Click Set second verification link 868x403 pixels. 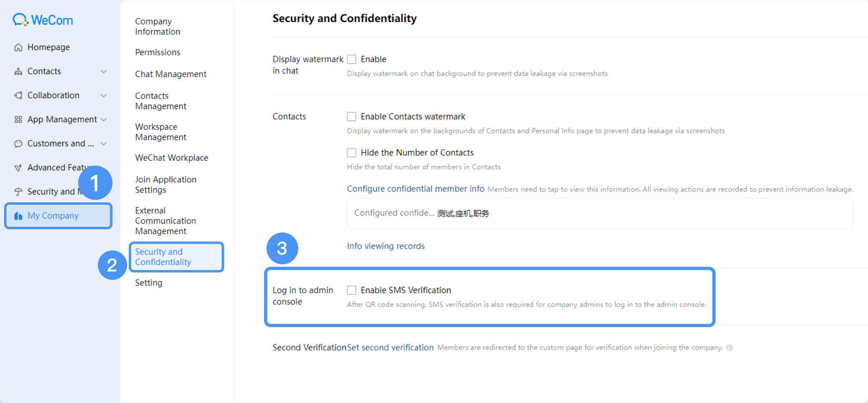pos(390,348)
